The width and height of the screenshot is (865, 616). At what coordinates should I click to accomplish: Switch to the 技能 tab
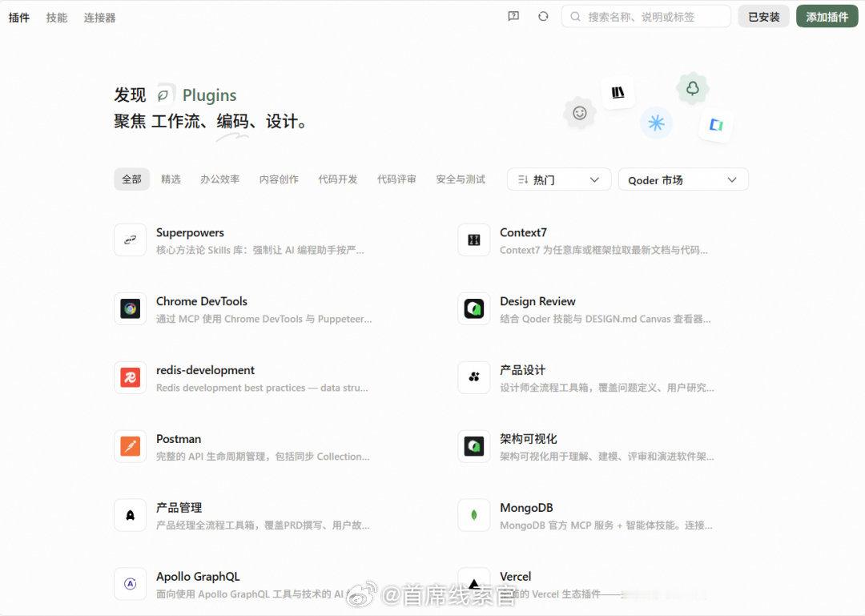click(x=57, y=18)
